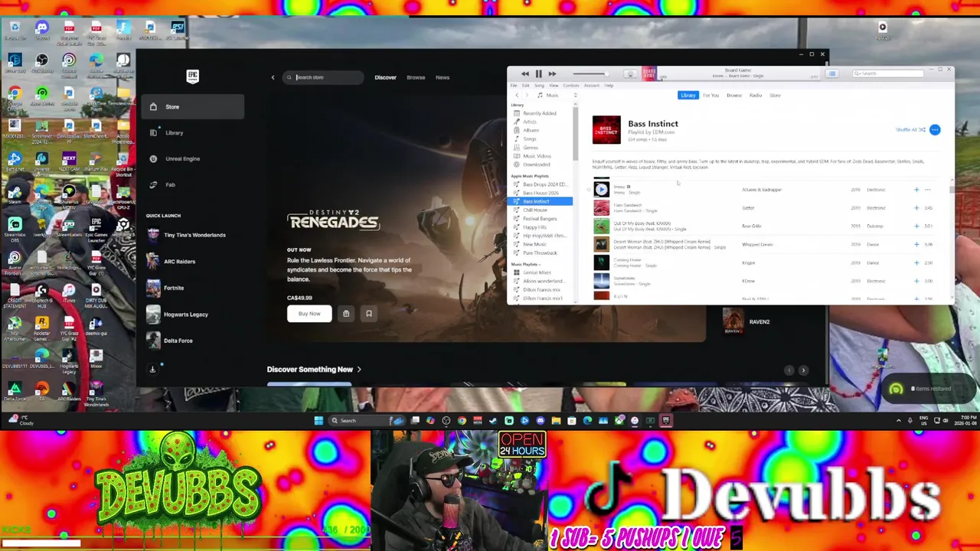980x551 pixels.
Task: Open Epic Games downloads icon
Action: click(x=152, y=369)
